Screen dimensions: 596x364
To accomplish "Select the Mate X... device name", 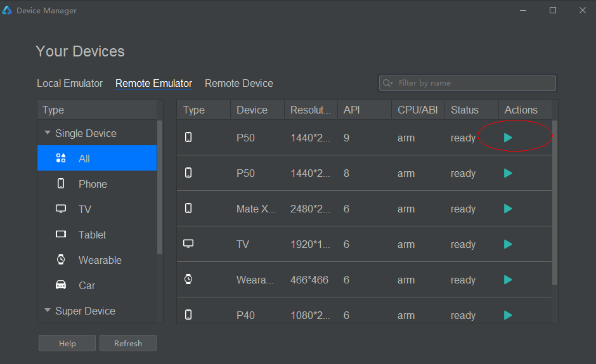I will (x=256, y=209).
